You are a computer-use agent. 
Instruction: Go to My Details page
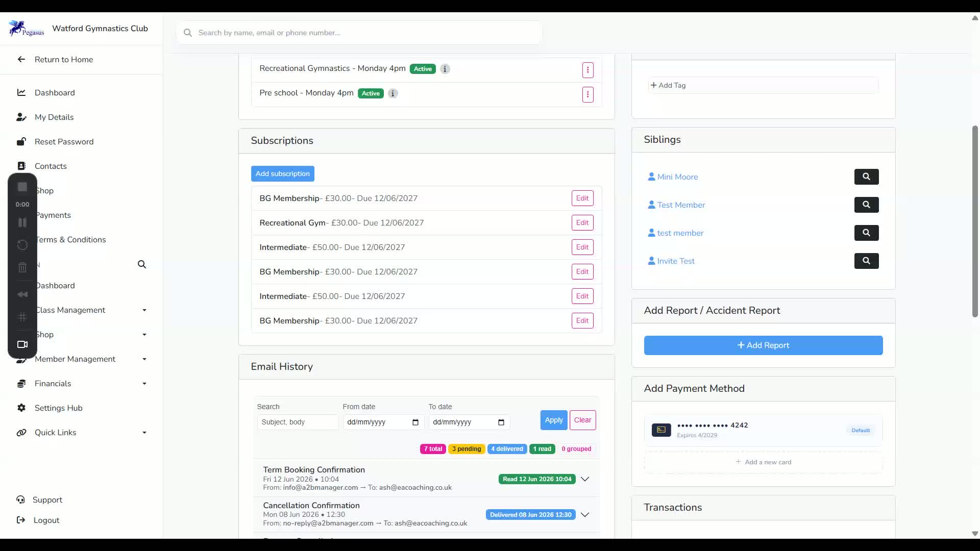[x=54, y=117]
